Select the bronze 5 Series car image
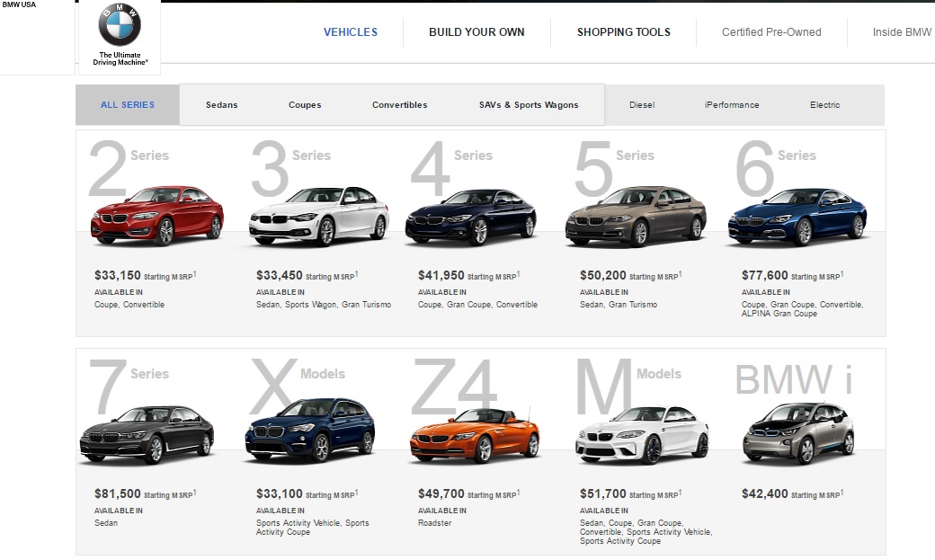 point(636,217)
